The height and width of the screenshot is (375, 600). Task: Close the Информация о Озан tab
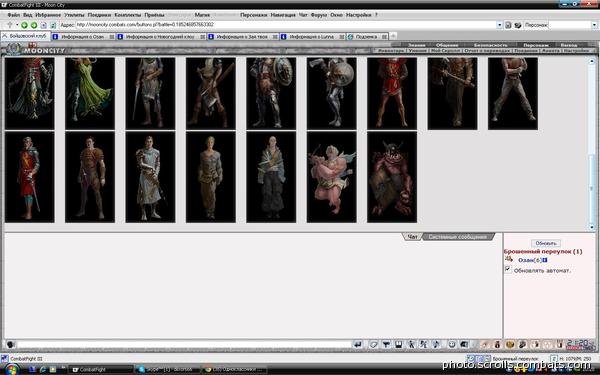[x=112, y=37]
